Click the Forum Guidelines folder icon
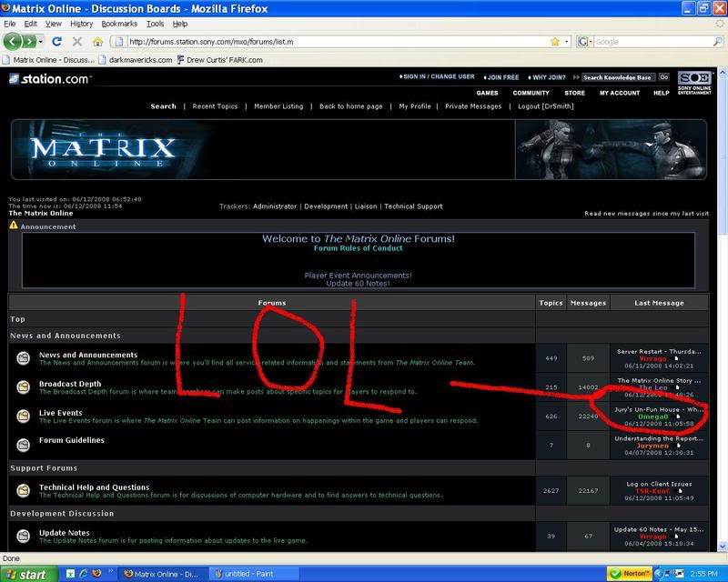Viewport: 728px width, 582px height. (24, 444)
